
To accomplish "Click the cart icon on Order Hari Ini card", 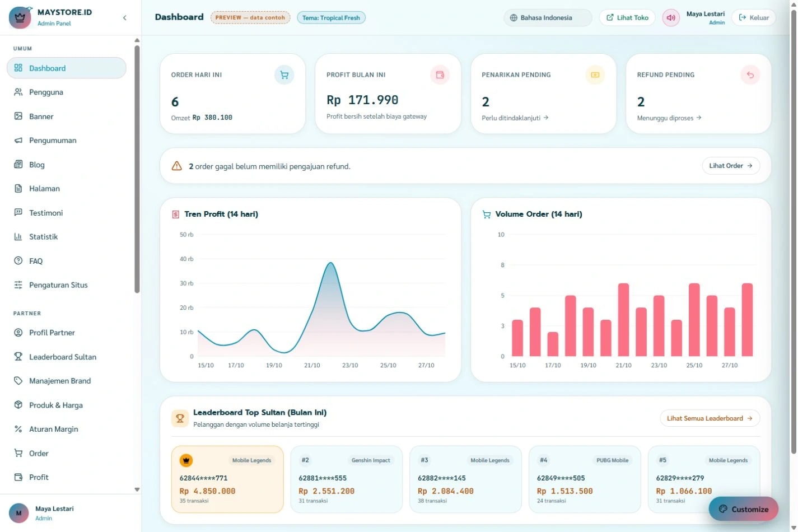I will pyautogui.click(x=284, y=75).
